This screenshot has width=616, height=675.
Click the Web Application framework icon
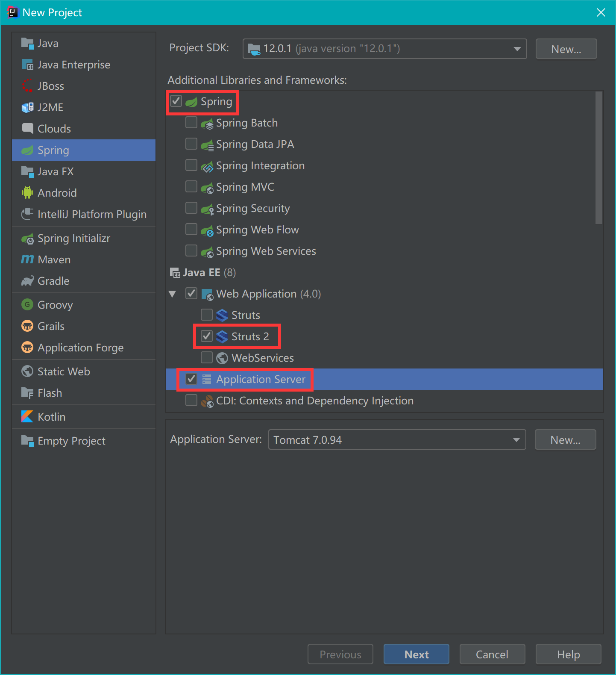click(x=207, y=294)
